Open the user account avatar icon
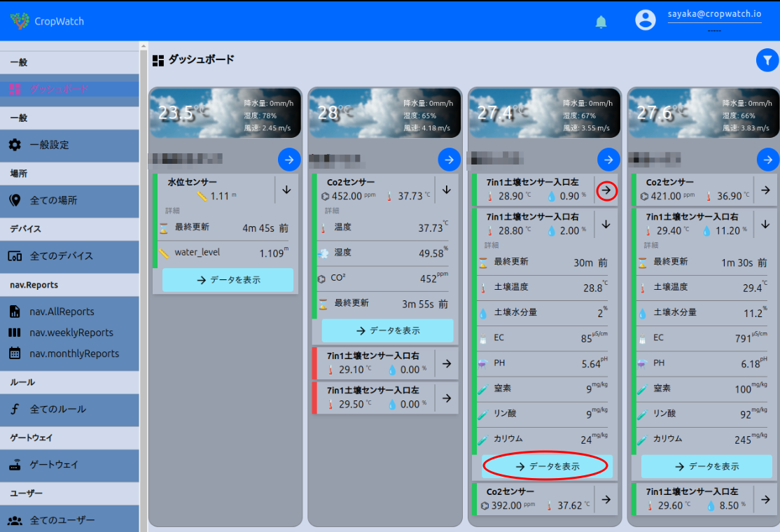 pos(645,20)
